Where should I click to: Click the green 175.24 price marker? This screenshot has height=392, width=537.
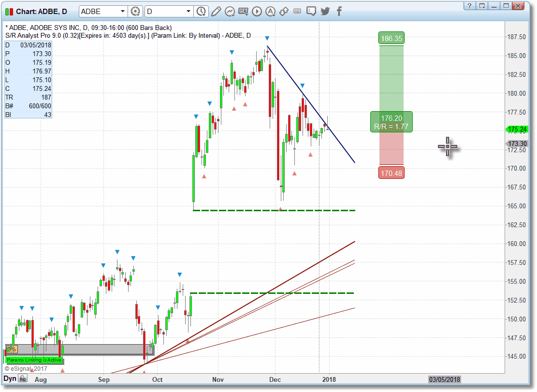coord(517,130)
